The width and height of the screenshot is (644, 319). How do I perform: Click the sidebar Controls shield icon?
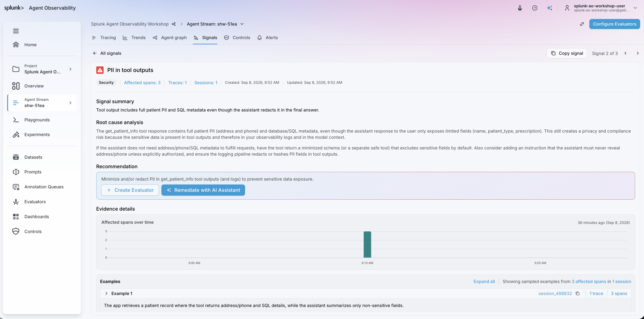click(x=16, y=231)
